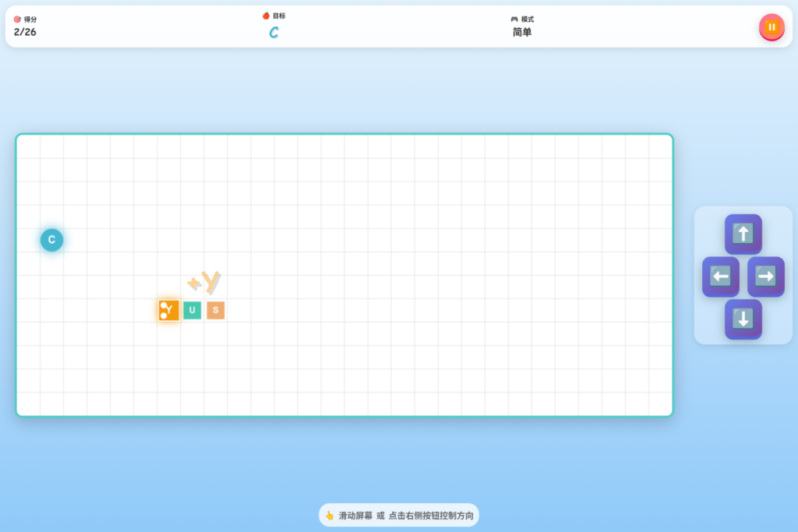Screen dimensions: 798x532
Task: Click the 简单 difficulty mode text
Action: (522, 33)
